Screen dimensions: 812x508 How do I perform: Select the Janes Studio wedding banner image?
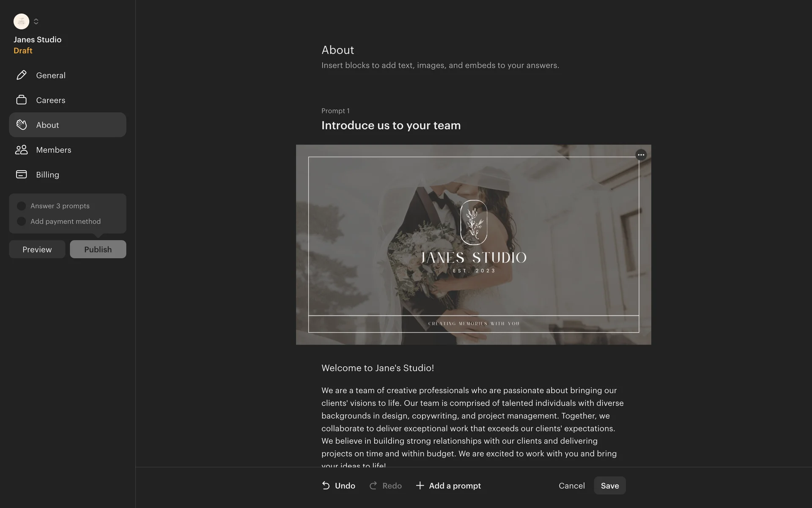tap(474, 245)
